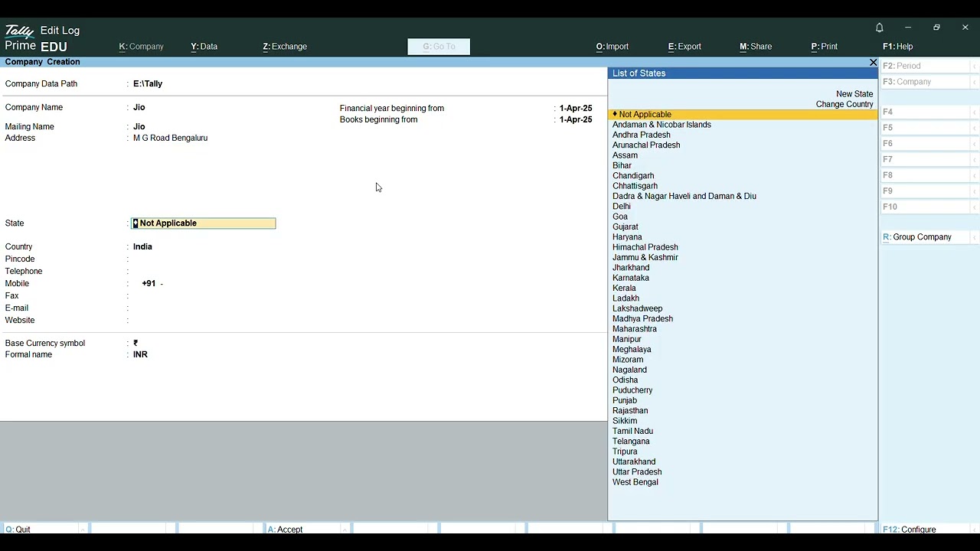Click the G: Go To button
The width and height of the screenshot is (980, 551).
pyautogui.click(x=439, y=47)
